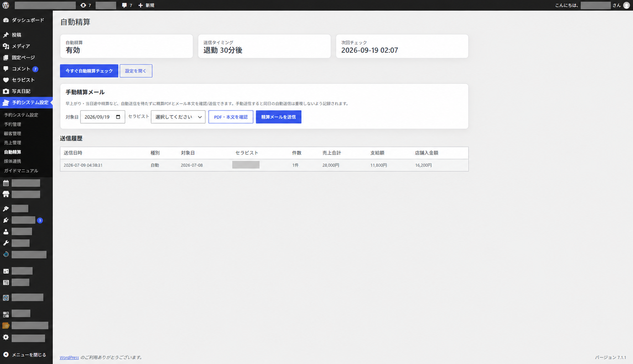Screen dimensions: 633x364
Task: Open 媒体連携 submenu item
Action: pyautogui.click(x=13, y=161)
